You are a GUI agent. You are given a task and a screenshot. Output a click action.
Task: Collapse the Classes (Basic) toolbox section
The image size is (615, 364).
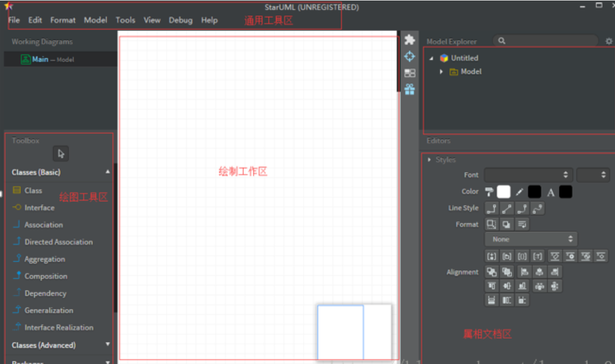coord(108,172)
